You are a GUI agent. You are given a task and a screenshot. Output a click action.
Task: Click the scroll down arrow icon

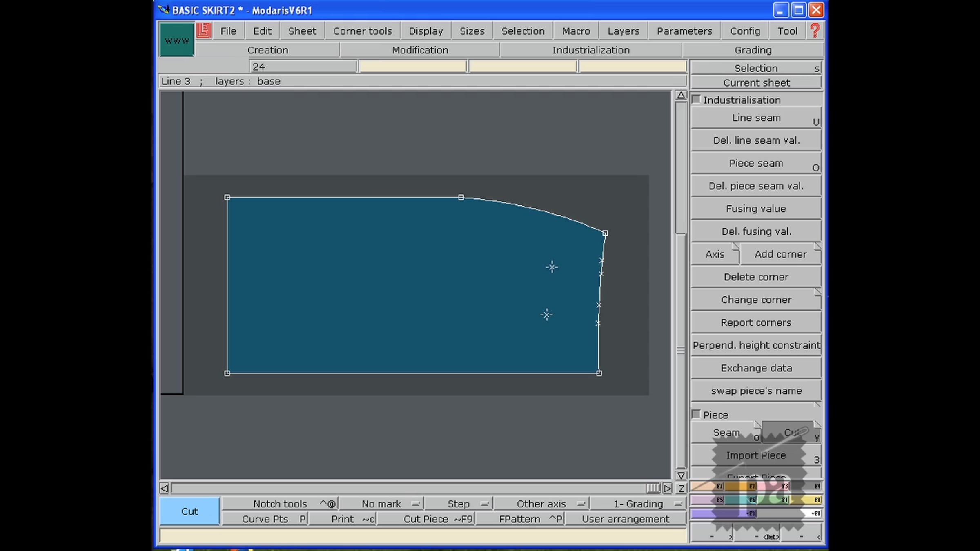[681, 475]
